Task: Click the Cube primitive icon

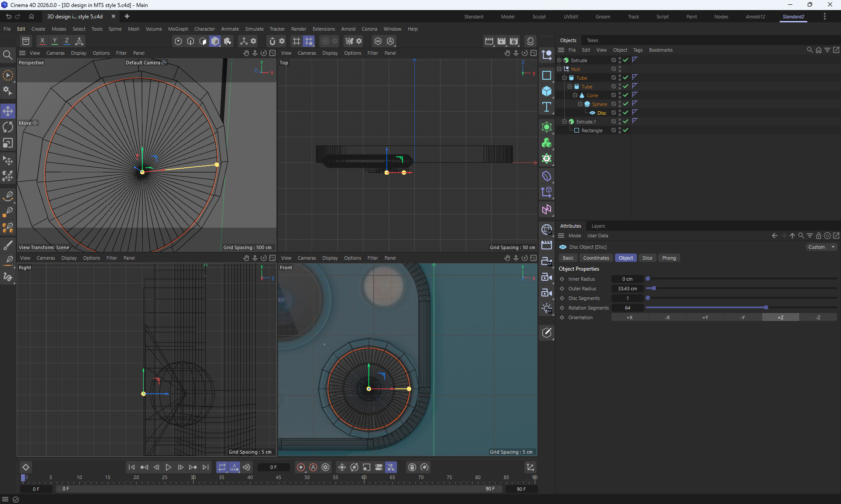Action: point(547,91)
